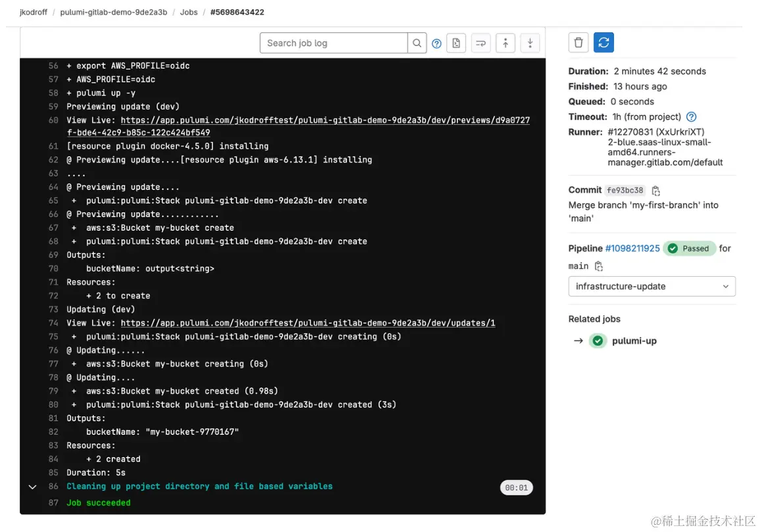
Task: Open the dev/updates/1 live URL on line 74
Action: tap(308, 323)
